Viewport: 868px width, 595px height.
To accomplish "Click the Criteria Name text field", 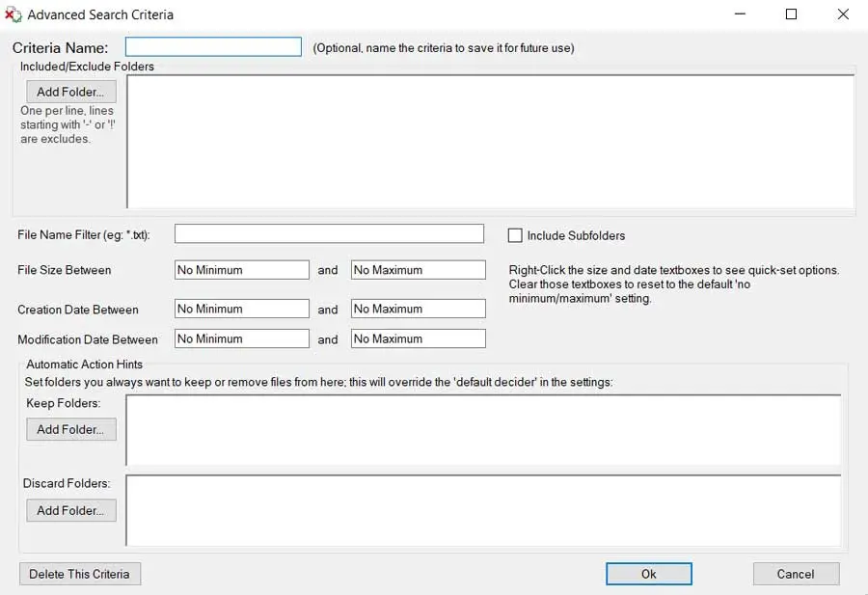I will (x=213, y=47).
